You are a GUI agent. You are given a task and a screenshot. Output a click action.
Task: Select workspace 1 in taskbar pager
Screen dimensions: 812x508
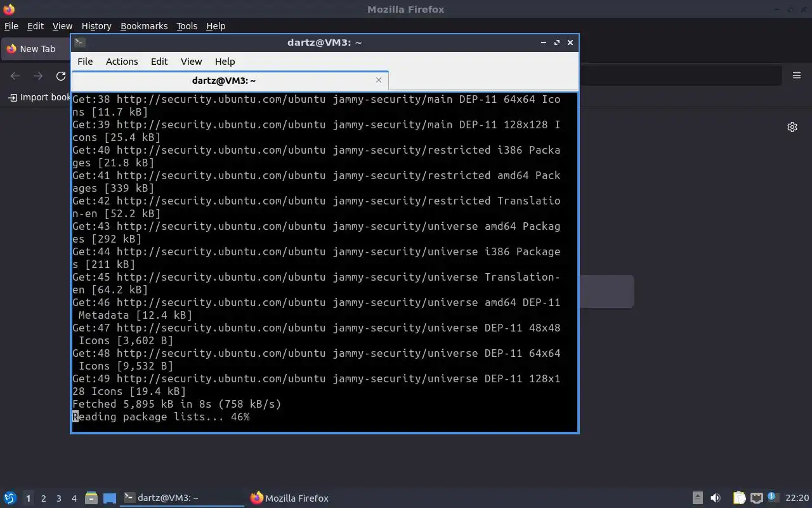[x=28, y=498]
